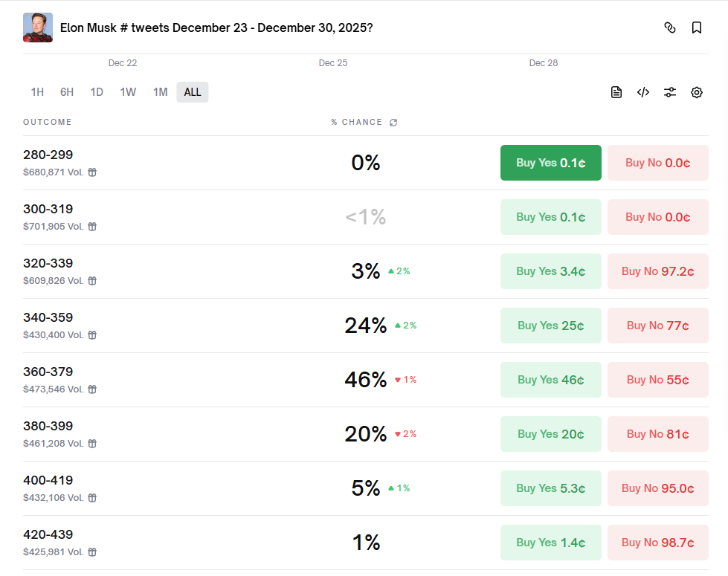Screen dimensions: 728x576
Task: Bookmark this Elon Musk tweets market
Action: pyautogui.click(x=696, y=27)
